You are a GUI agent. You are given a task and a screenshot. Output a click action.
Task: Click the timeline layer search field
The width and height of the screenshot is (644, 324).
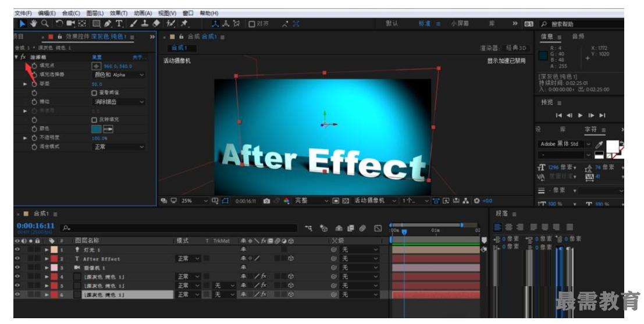click(x=179, y=228)
